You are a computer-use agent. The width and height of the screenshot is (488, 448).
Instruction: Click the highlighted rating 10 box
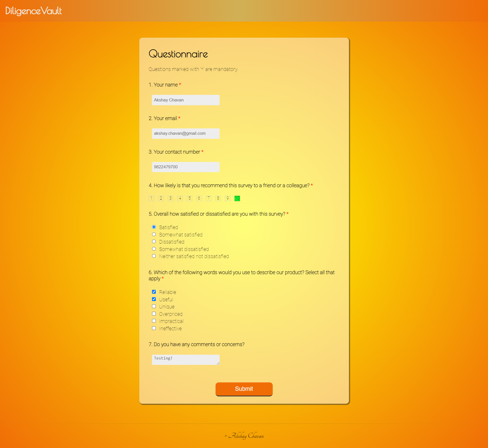pos(237,198)
